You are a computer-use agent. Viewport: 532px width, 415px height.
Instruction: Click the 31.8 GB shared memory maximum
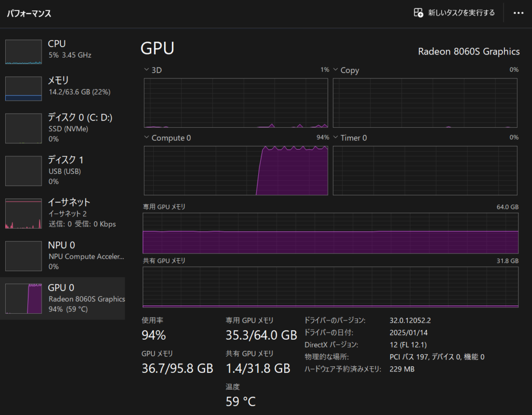pos(508,261)
